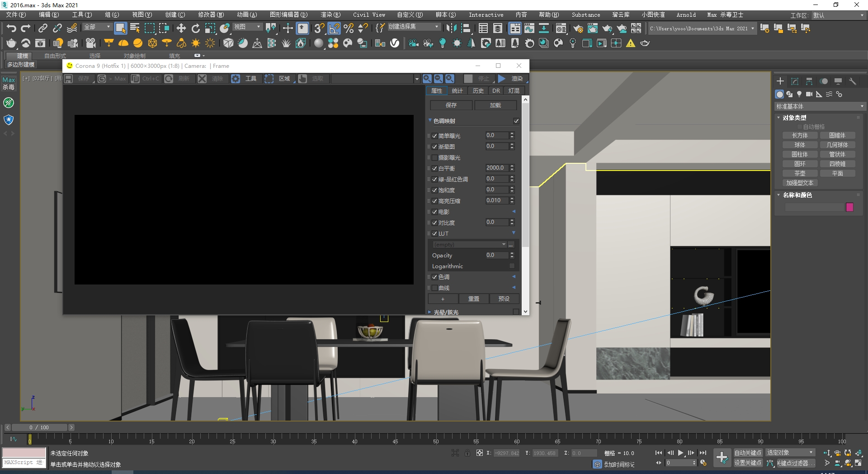Click the Selection Lock padlock icon
The image size is (868, 474).
(467, 453)
